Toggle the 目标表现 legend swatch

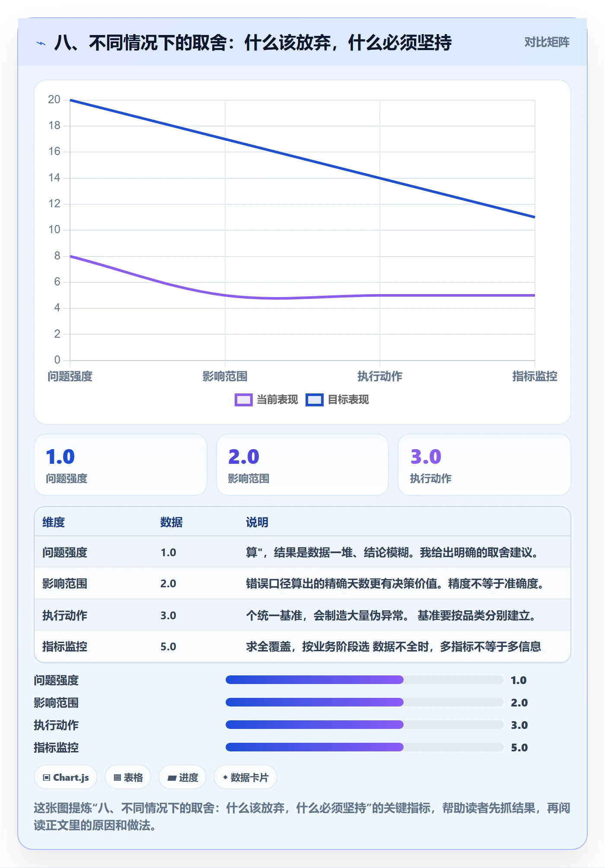click(314, 400)
